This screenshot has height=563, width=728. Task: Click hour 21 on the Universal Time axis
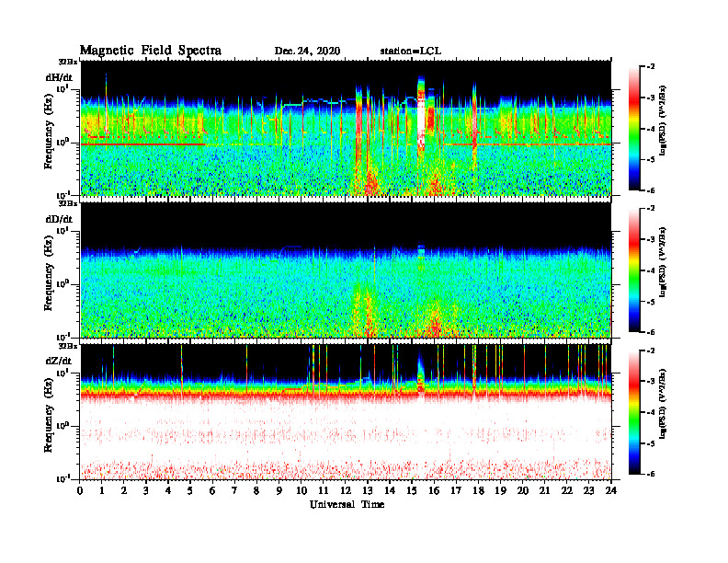click(x=544, y=491)
